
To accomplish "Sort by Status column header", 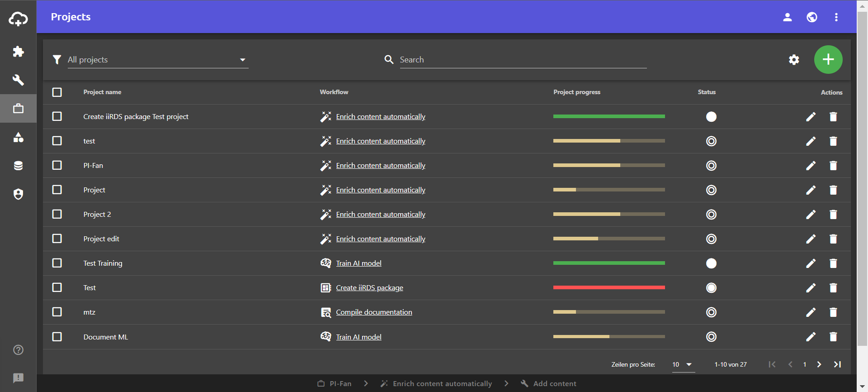I will coord(707,92).
